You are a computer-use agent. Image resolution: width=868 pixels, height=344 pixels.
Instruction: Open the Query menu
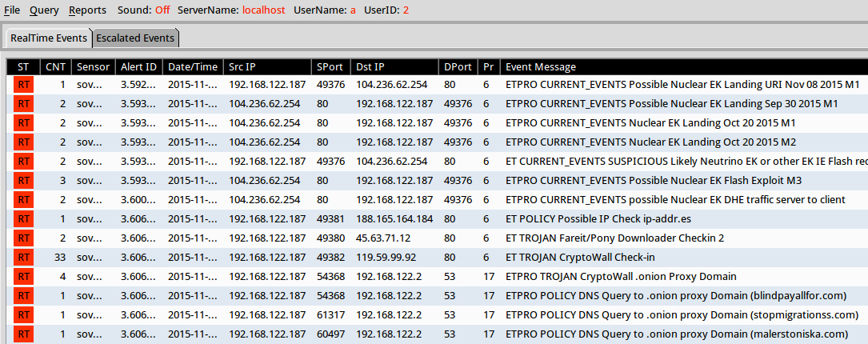click(x=44, y=10)
